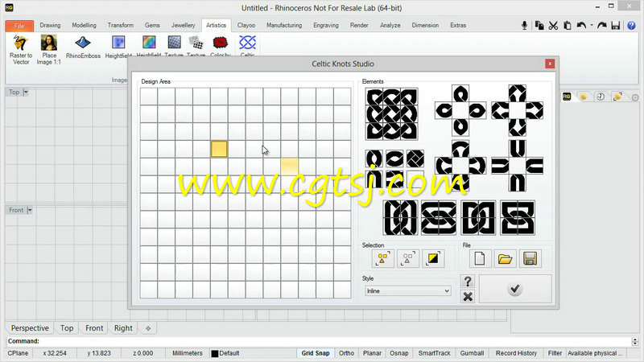
Task: Click the select-all selection icon in dialog
Action: coord(383,258)
